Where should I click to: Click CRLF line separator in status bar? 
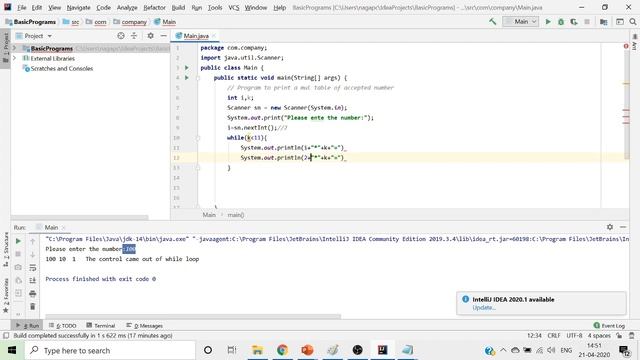pos(554,336)
